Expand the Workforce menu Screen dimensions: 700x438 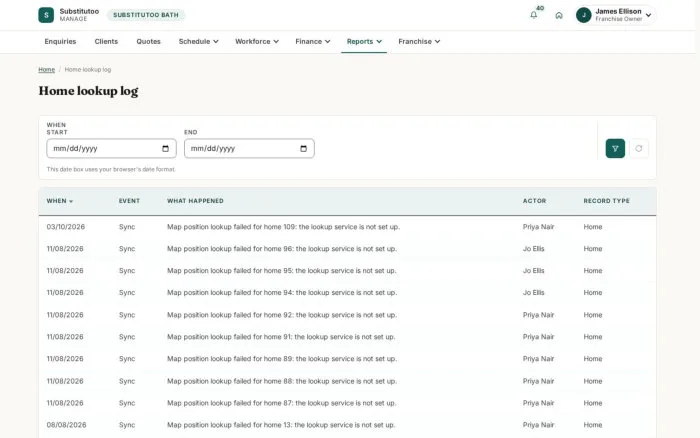pyautogui.click(x=257, y=42)
